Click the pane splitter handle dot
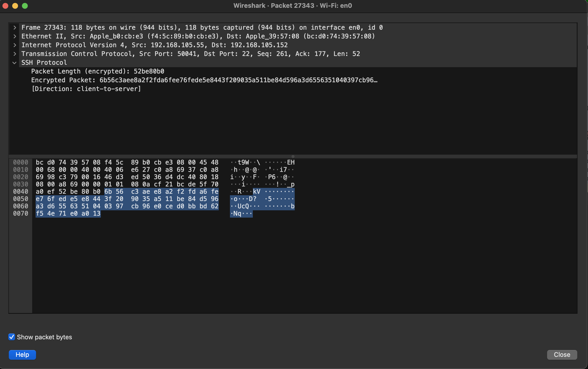 [x=293, y=157]
